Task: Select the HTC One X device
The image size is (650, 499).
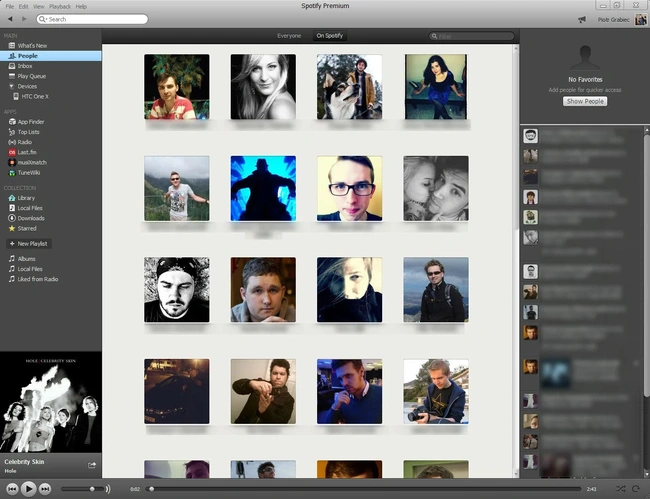Action: [x=35, y=97]
